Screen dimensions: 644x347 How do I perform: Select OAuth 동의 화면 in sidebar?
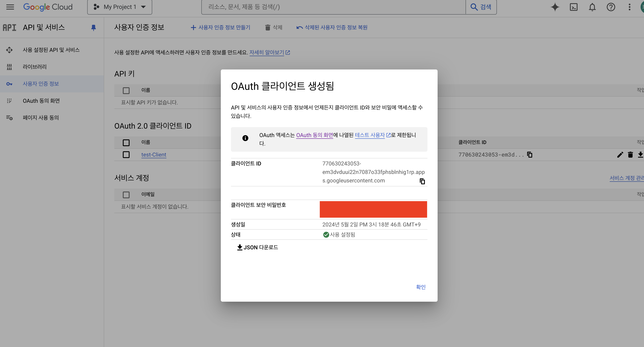coord(41,101)
